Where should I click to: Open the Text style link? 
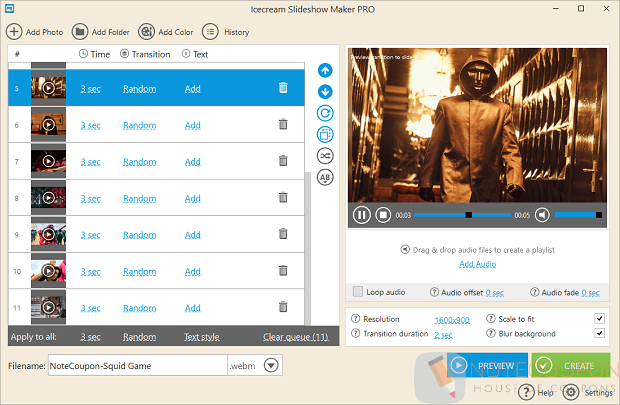tap(202, 337)
